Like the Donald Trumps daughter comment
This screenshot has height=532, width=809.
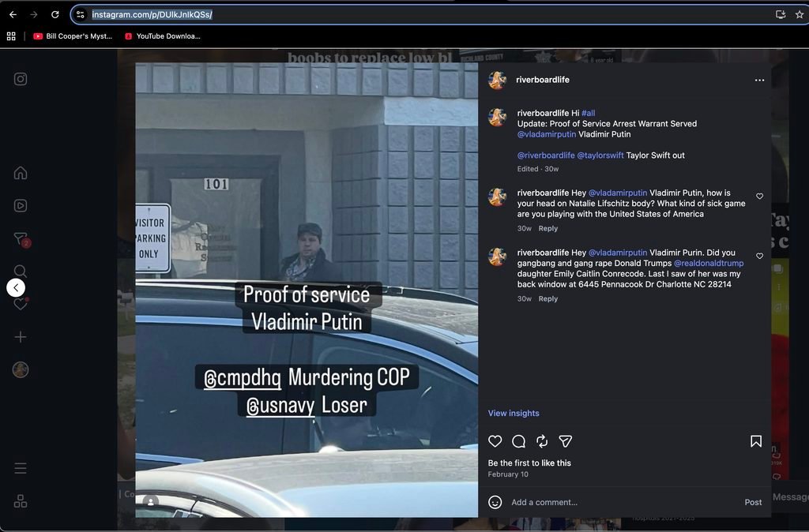(759, 256)
